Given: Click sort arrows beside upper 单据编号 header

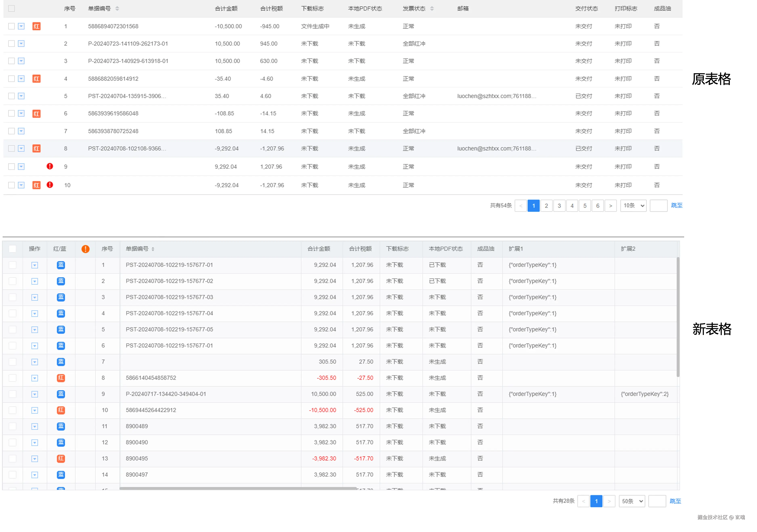Looking at the screenshot, I should coord(117,8).
